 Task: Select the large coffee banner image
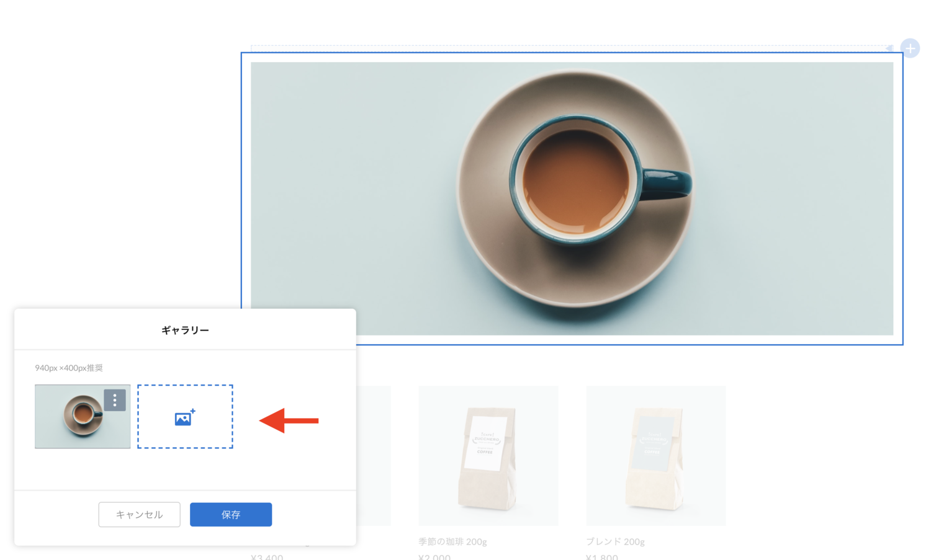click(x=572, y=198)
